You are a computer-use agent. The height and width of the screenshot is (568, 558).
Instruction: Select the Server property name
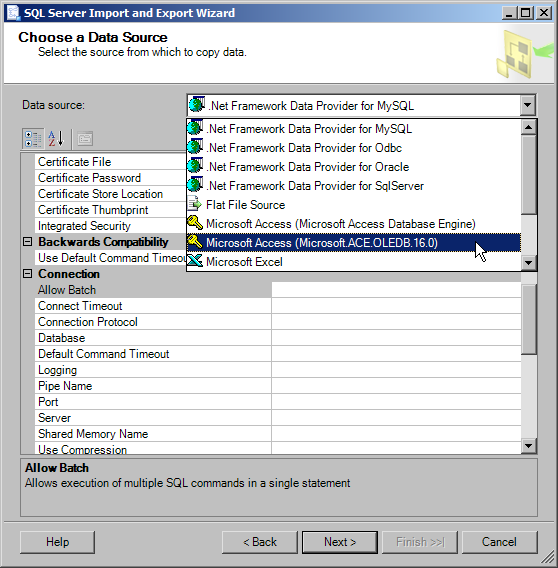click(153, 418)
